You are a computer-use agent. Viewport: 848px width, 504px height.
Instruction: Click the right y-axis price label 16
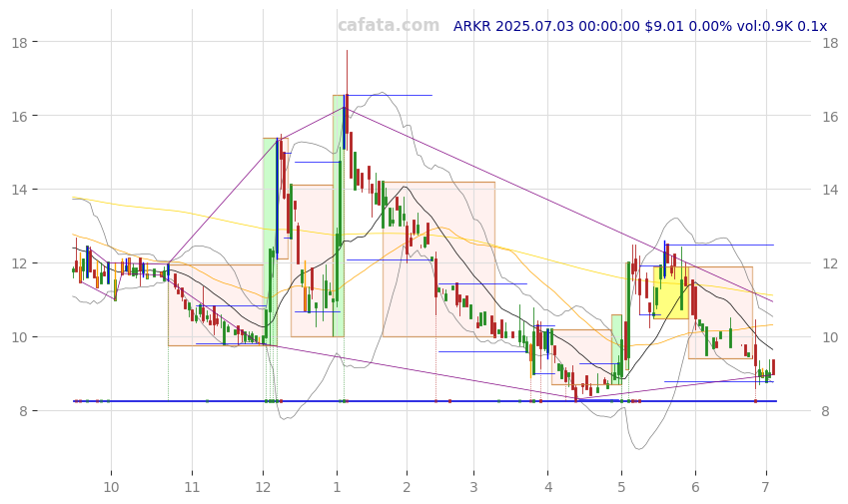tap(830, 116)
